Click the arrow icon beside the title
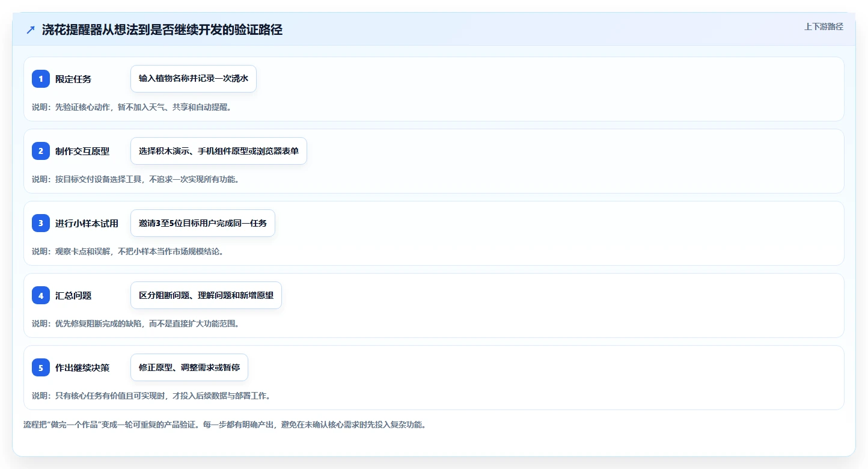Viewport: 868px width, 469px height. (x=31, y=30)
